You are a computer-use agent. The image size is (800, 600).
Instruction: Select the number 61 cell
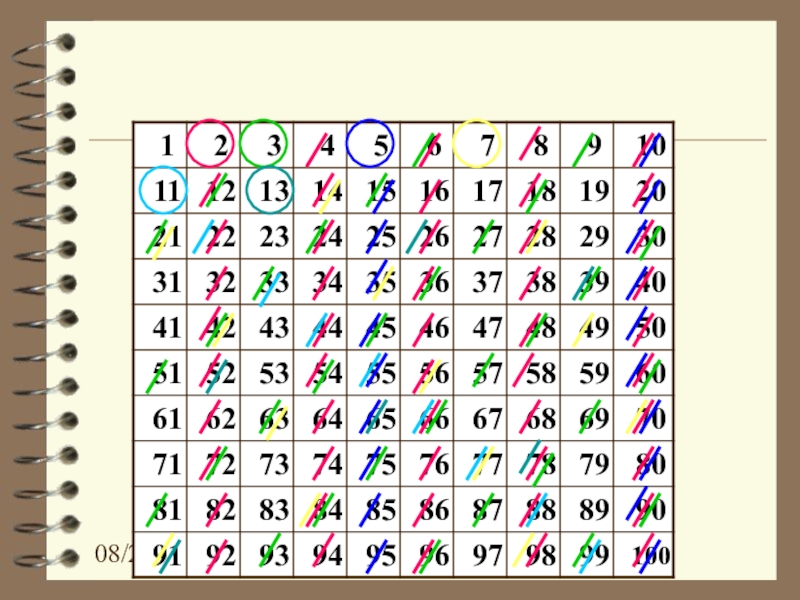pos(160,417)
